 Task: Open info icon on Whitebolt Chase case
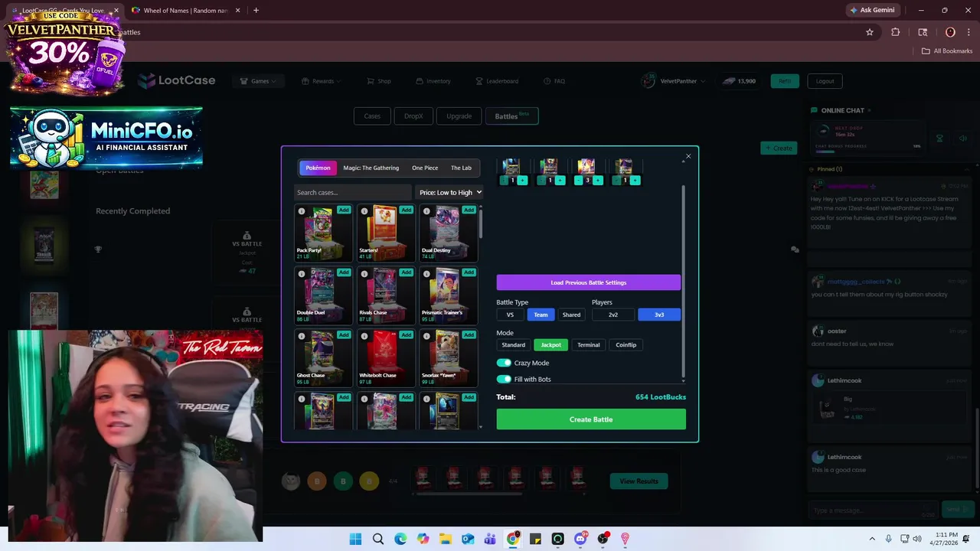point(364,337)
